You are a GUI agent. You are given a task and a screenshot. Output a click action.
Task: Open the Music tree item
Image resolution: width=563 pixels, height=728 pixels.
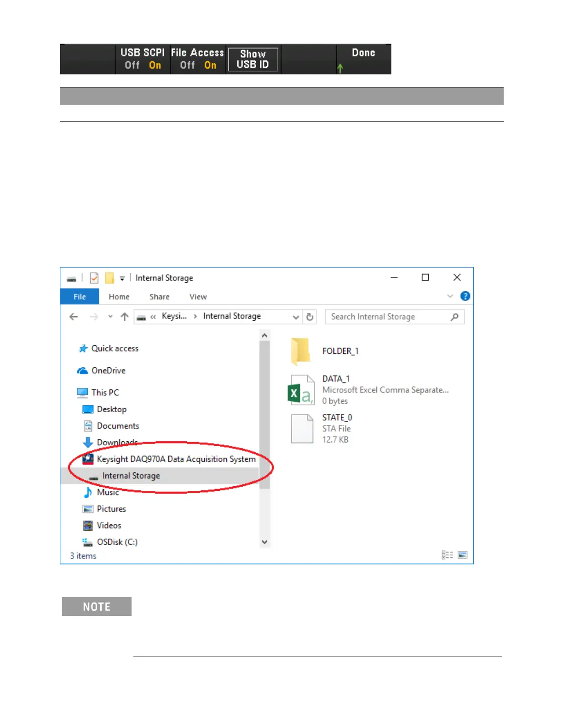coord(108,492)
